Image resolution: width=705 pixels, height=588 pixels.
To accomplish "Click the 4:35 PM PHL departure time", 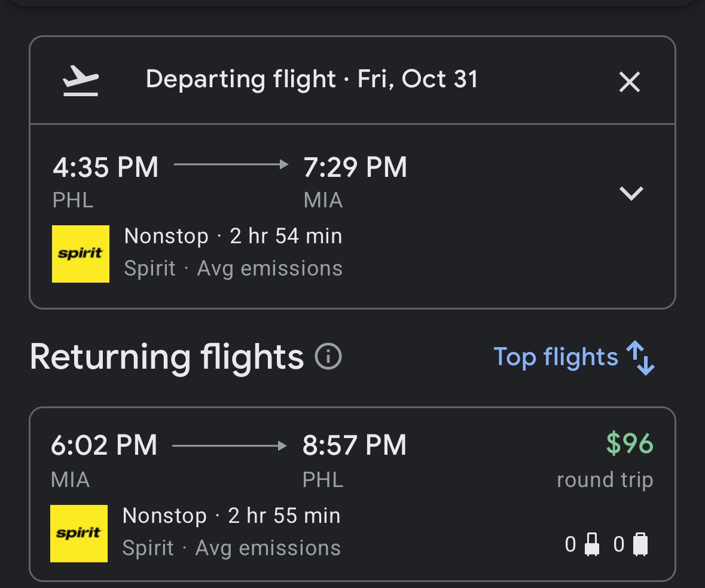I will (x=106, y=167).
